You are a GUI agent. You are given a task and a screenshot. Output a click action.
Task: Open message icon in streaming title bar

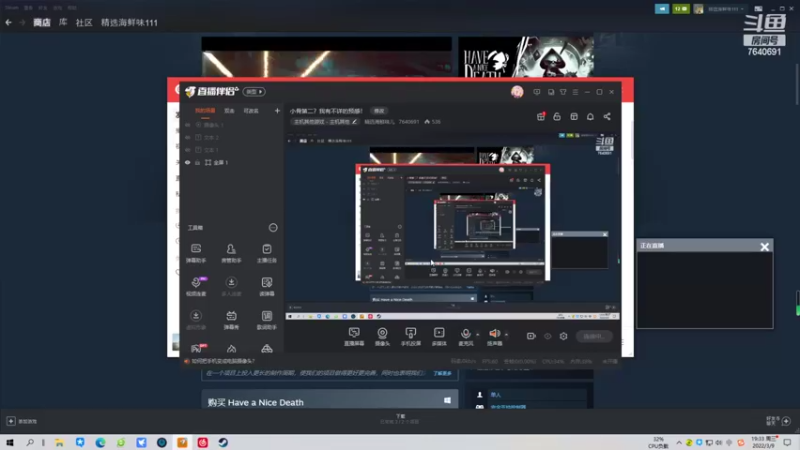point(537,92)
